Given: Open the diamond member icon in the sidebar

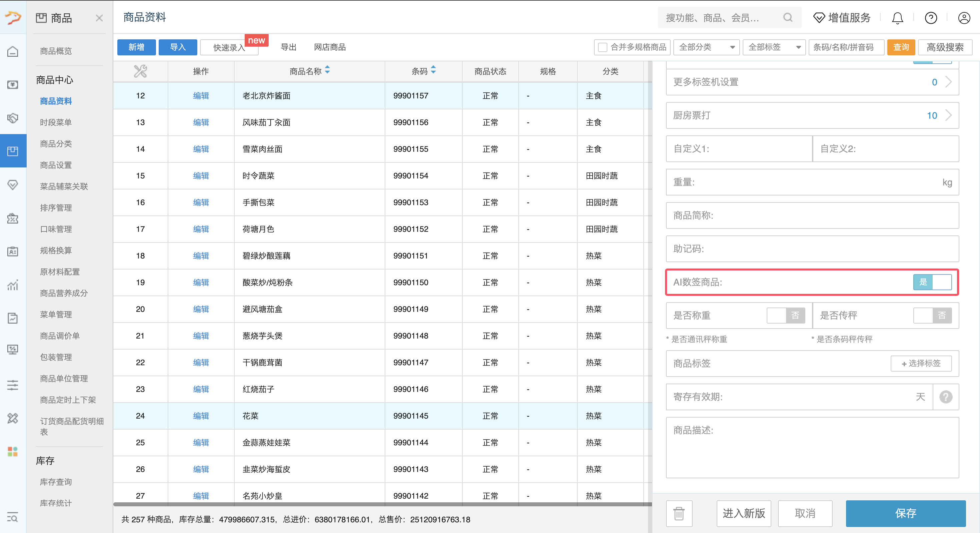Looking at the screenshot, I should point(13,185).
